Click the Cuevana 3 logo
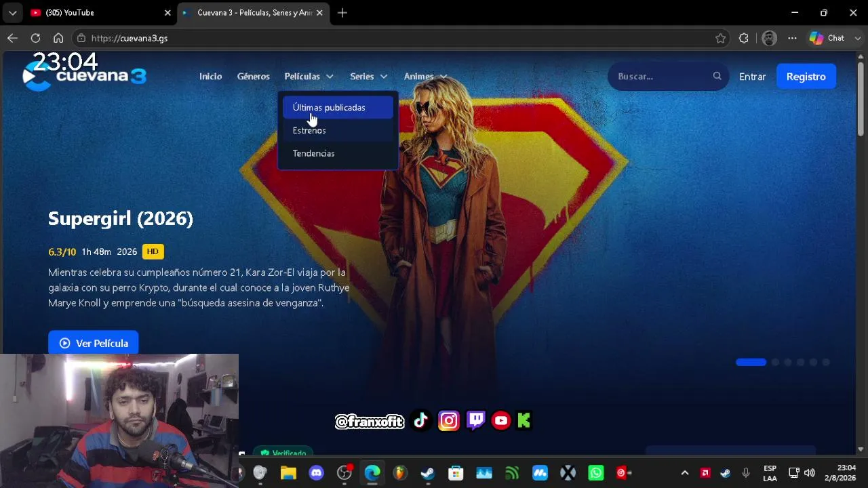This screenshot has height=488, width=868. tap(85, 76)
